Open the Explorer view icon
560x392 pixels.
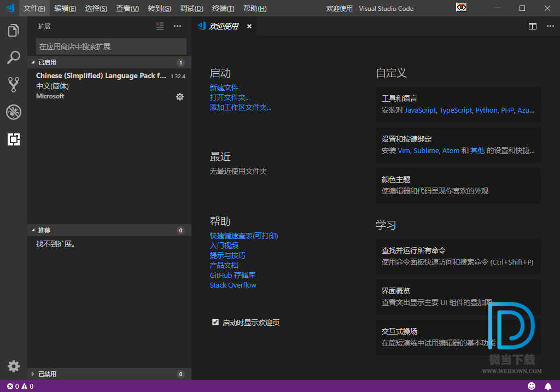[x=14, y=31]
